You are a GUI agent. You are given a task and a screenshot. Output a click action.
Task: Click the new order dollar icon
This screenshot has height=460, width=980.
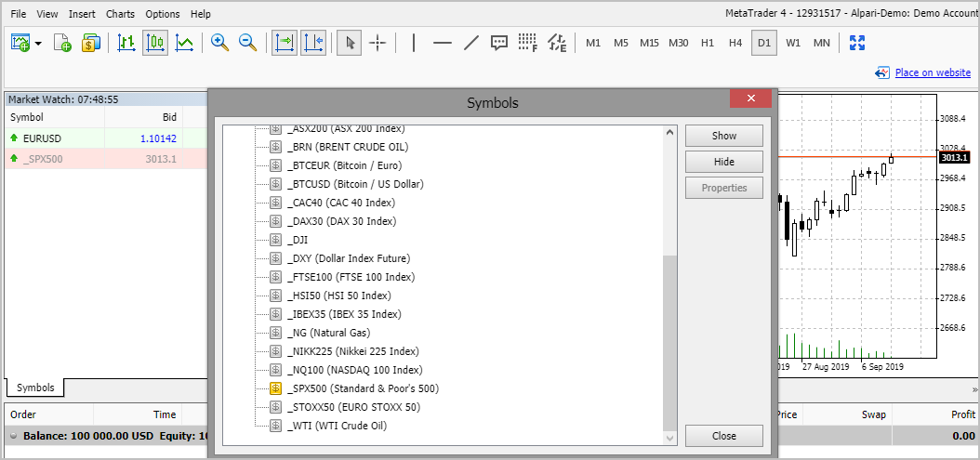point(91,43)
